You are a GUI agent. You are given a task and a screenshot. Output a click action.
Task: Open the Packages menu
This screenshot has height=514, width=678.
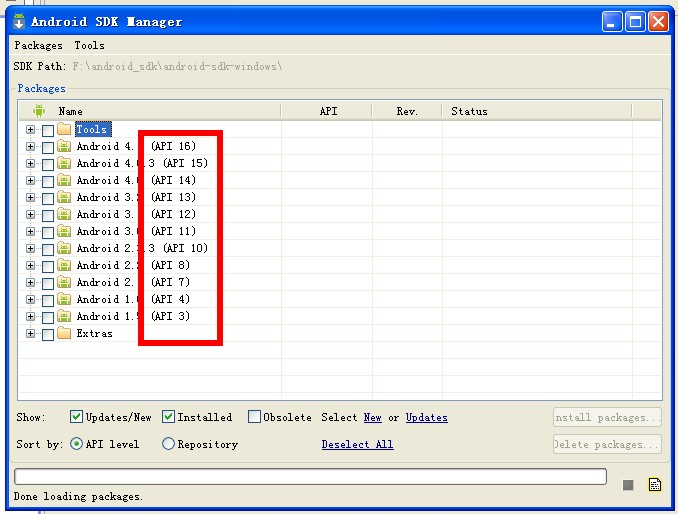pyautogui.click(x=38, y=45)
